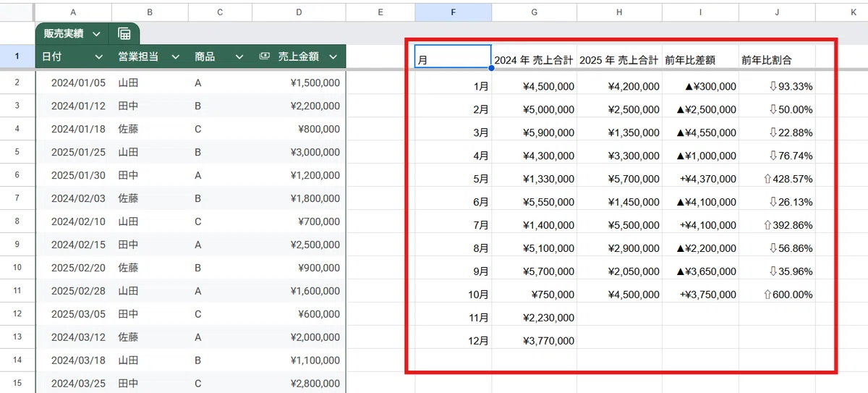The height and width of the screenshot is (393, 868).
Task: Select column F header
Action: (453, 12)
